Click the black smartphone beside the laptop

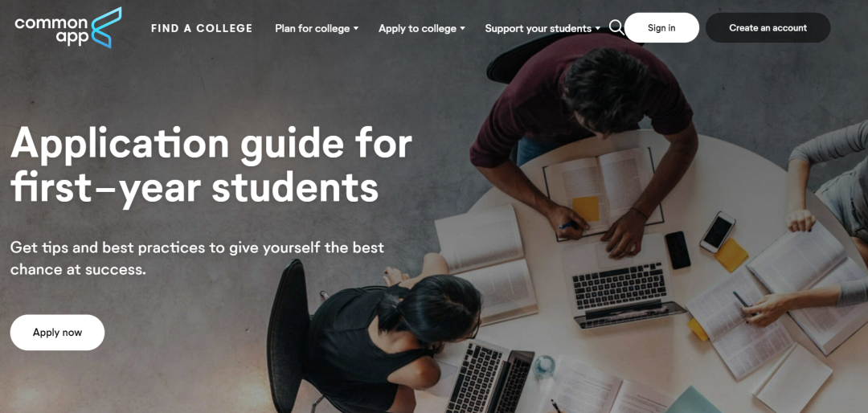coord(678,250)
